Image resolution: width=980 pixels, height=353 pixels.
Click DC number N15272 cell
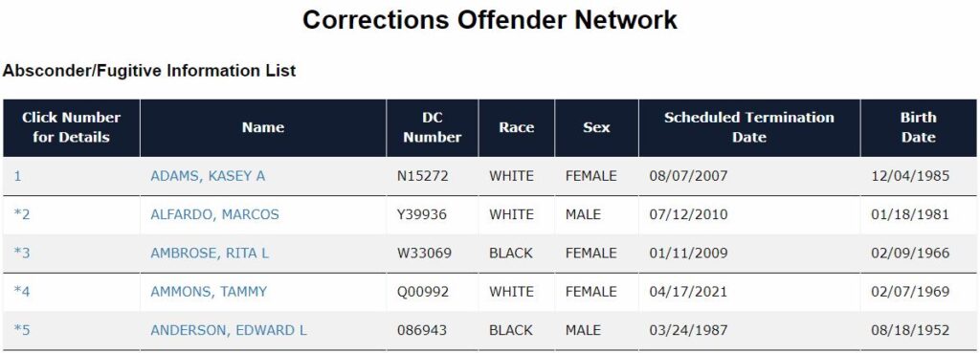422,176
